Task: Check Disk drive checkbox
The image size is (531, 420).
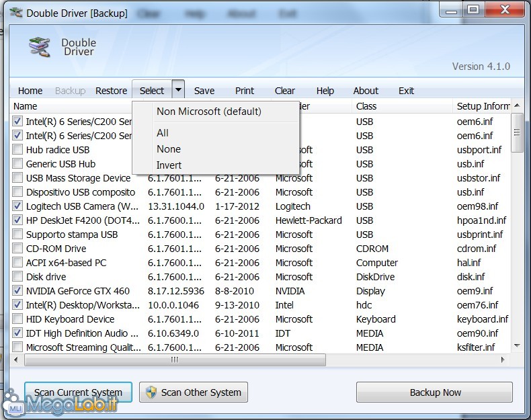Action: click(x=17, y=276)
